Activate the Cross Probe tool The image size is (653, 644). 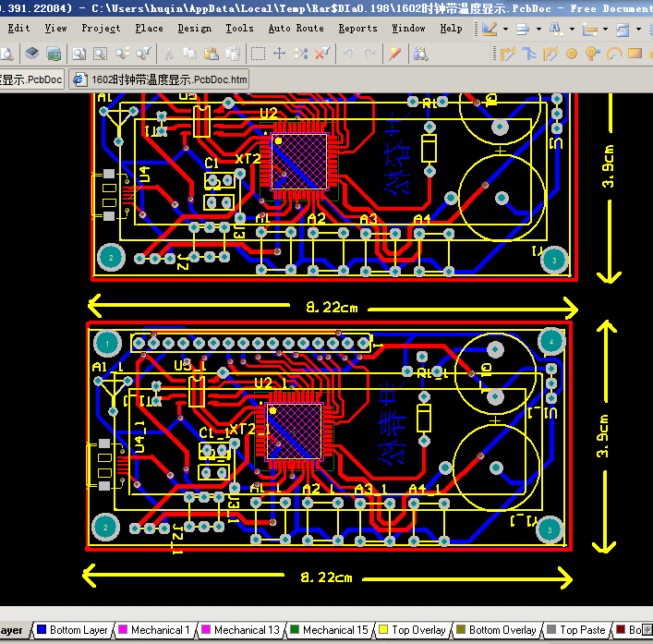coord(394,54)
